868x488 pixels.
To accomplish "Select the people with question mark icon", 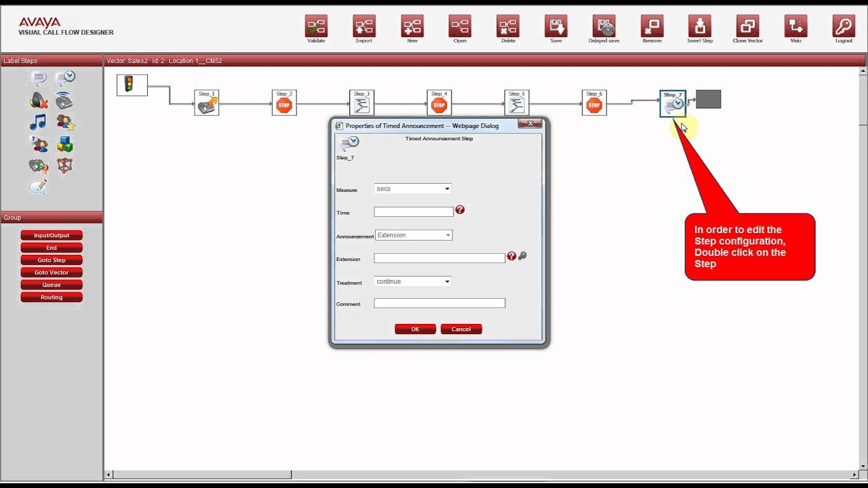I will point(39,144).
